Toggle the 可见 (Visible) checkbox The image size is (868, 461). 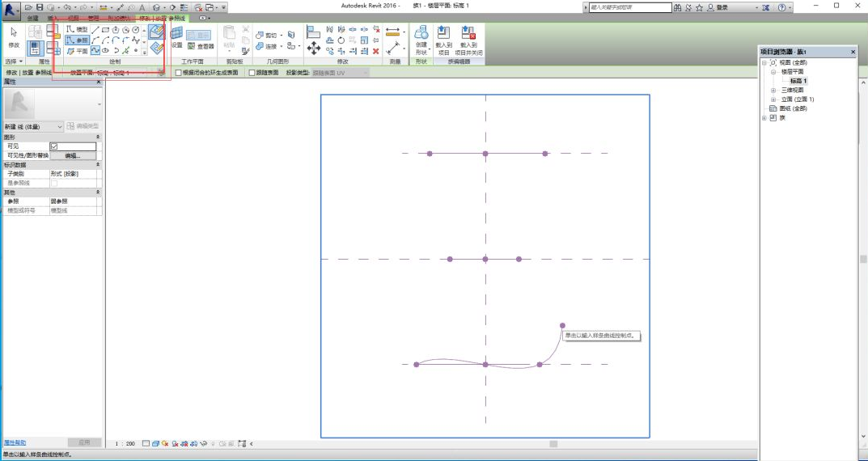click(54, 146)
